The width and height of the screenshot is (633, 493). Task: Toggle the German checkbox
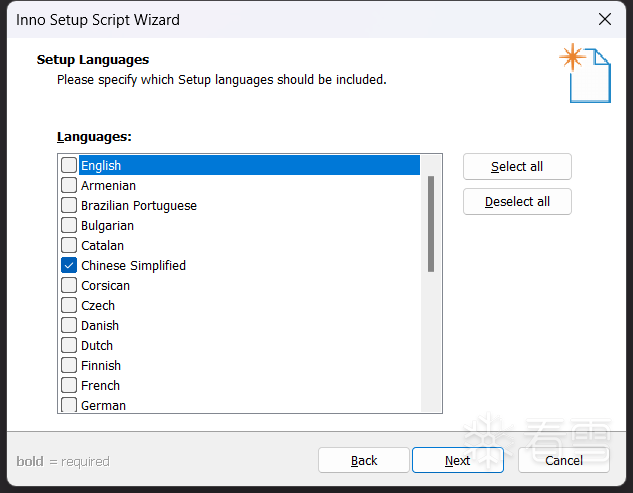click(x=69, y=405)
